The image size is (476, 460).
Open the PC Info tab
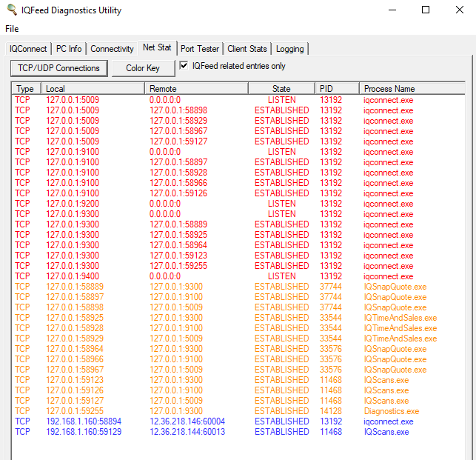click(x=69, y=49)
